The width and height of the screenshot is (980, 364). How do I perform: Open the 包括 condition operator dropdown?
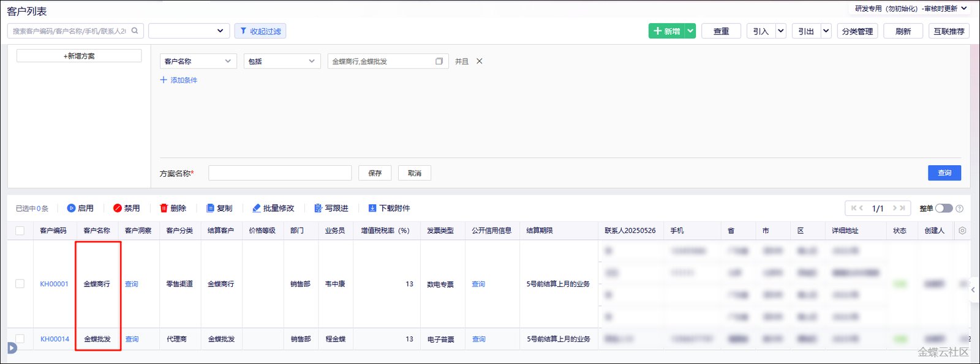click(x=282, y=61)
